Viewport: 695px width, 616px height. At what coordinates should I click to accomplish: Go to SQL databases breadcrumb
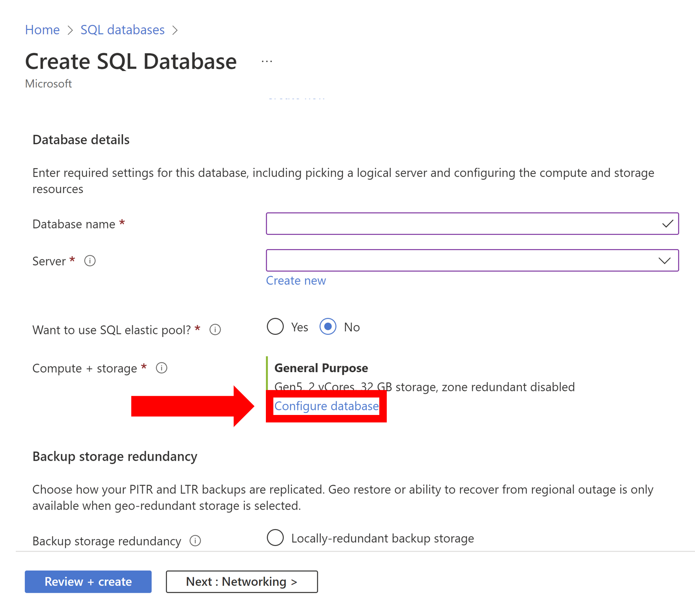click(122, 29)
